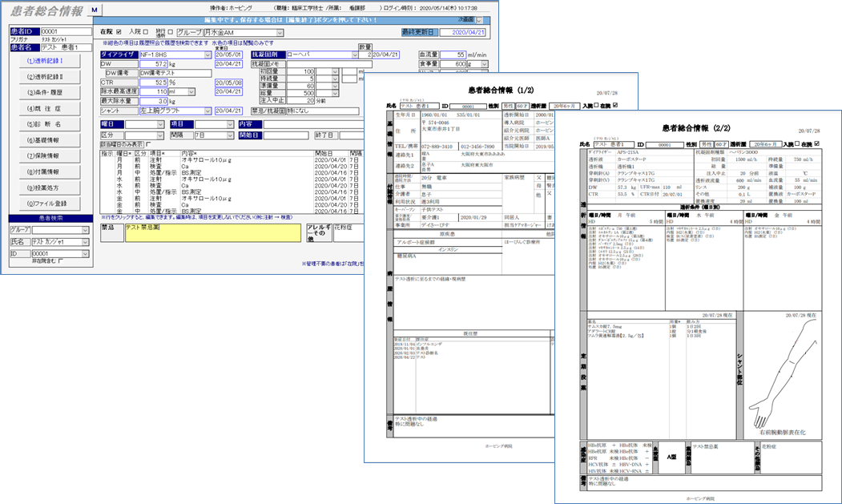The height and width of the screenshot is (504, 842).
Task: Select the 水 前 注射 オキサロール row
Action: [x=232, y=179]
